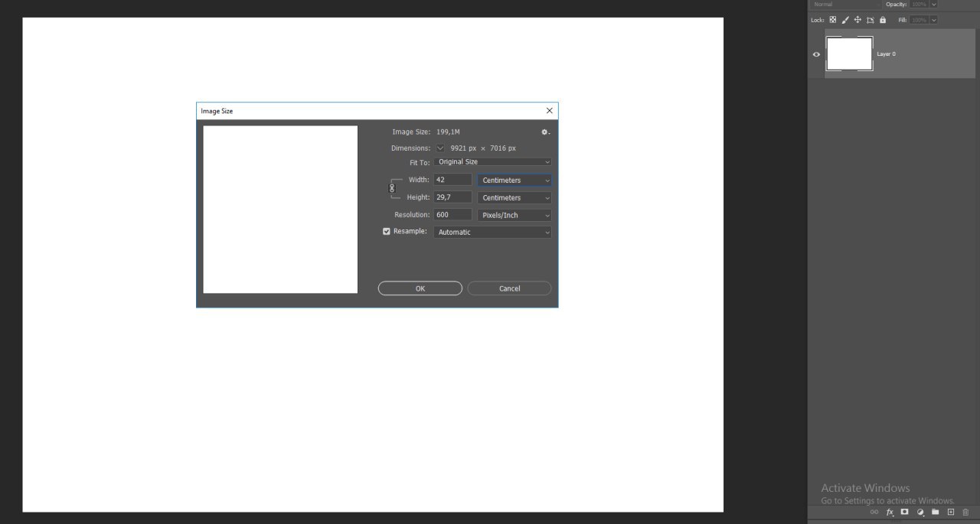The height and width of the screenshot is (524, 980).
Task: Open the Pixels/Inch resolution units dropdown
Action: (x=514, y=216)
